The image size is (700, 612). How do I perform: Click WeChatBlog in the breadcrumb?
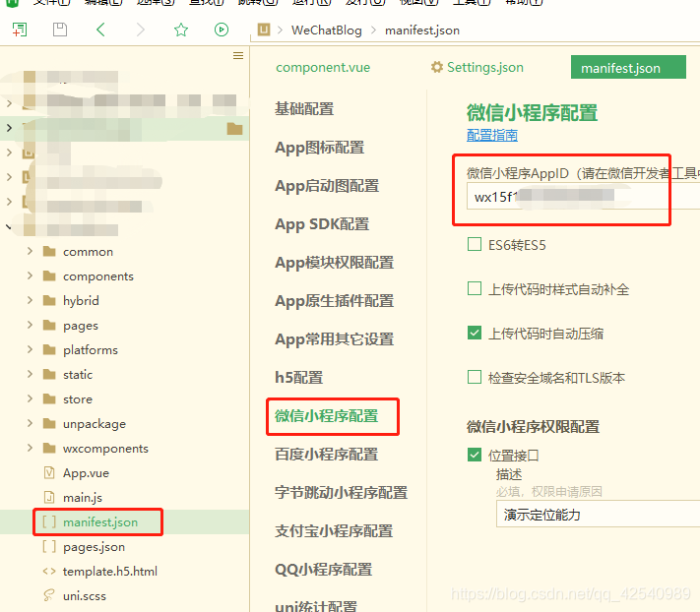pyautogui.click(x=326, y=30)
